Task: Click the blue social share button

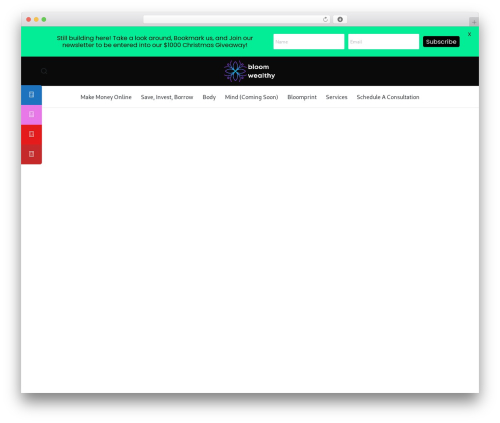Action: pos(31,95)
